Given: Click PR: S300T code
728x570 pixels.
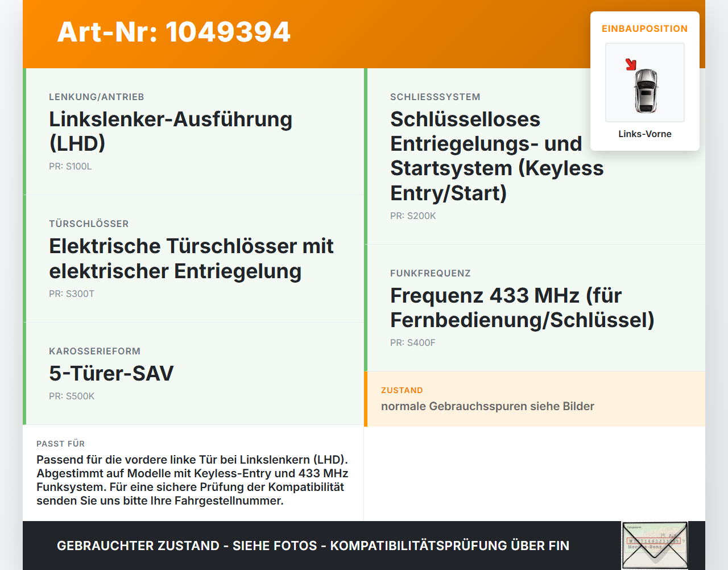Looking at the screenshot, I should [x=72, y=294].
